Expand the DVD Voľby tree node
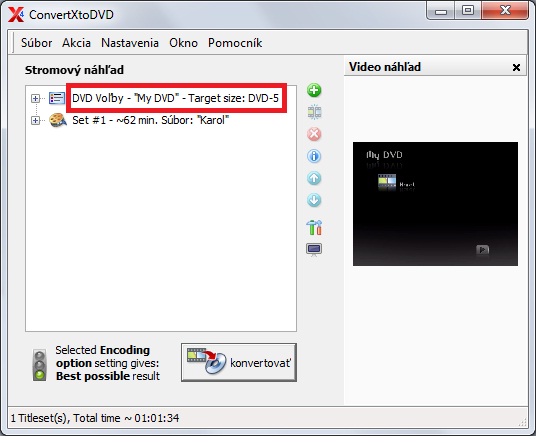The width and height of the screenshot is (536, 443). [x=35, y=98]
